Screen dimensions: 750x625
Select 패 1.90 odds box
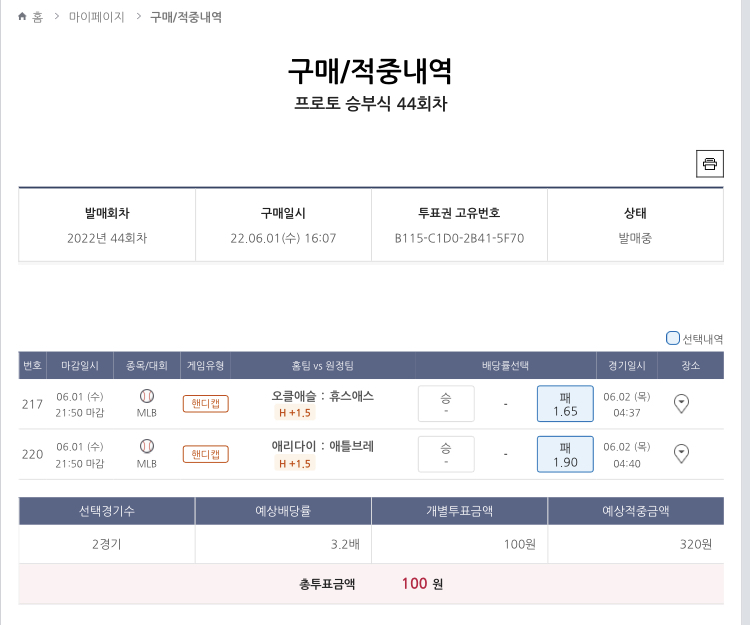[565, 454]
